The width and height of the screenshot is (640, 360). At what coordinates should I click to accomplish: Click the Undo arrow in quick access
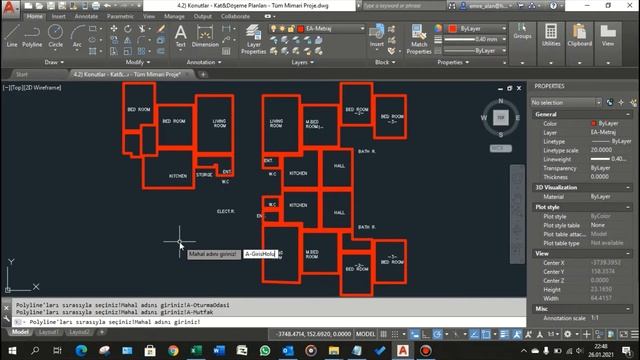(x=107, y=6)
